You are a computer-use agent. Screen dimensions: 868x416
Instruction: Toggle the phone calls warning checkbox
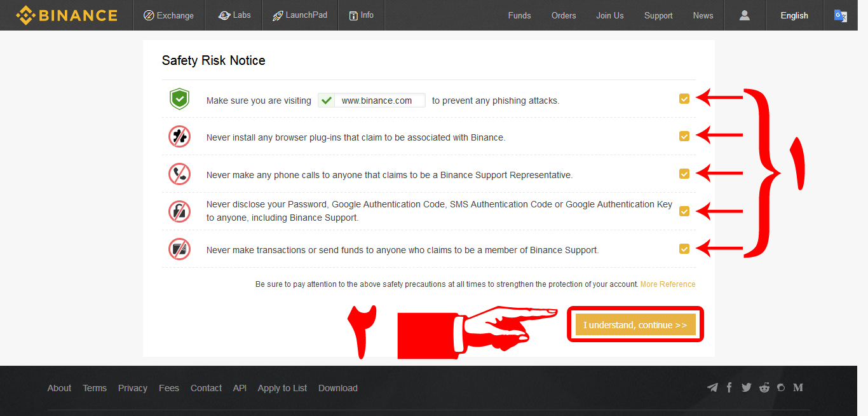coord(684,174)
